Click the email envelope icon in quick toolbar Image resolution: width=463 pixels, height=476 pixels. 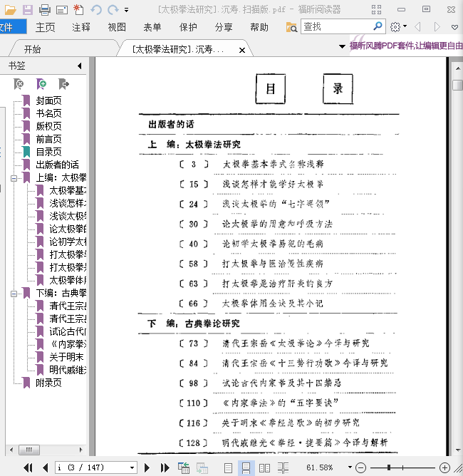click(62, 10)
